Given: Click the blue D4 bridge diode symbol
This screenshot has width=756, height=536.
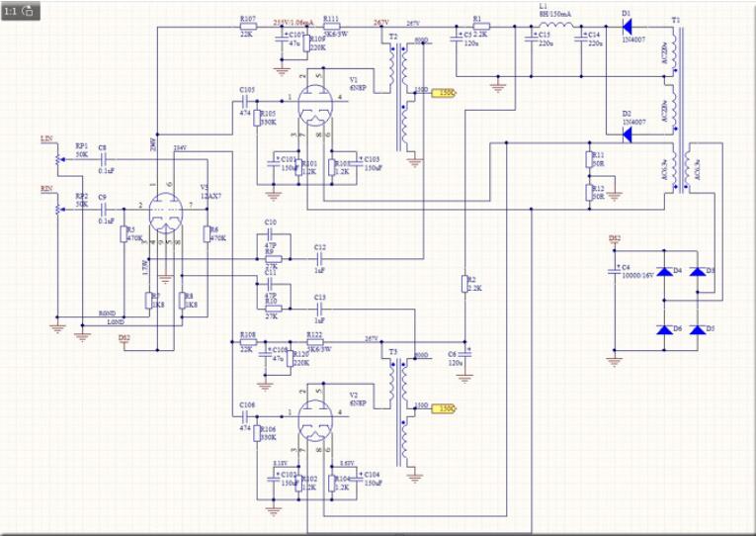Looking at the screenshot, I should tap(665, 271).
